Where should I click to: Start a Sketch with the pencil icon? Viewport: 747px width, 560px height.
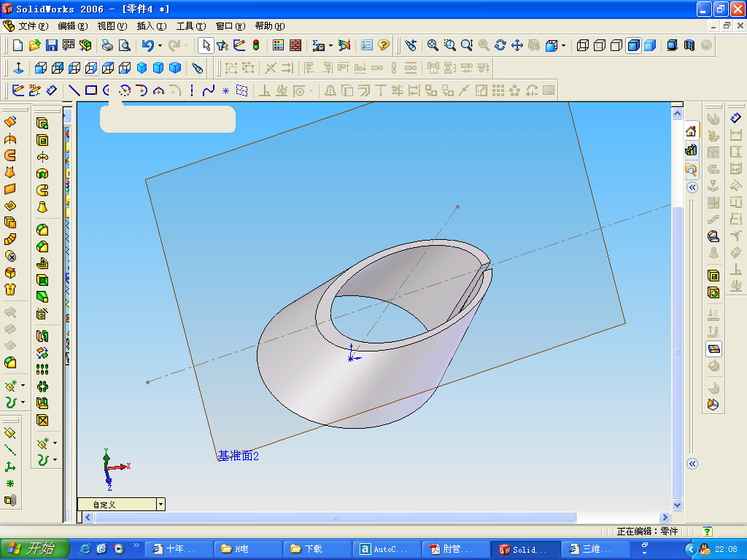click(x=18, y=90)
